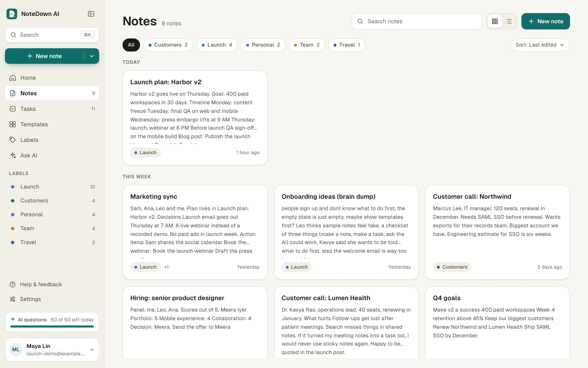Open the Travel label in the sidebar
This screenshot has width=588, height=368.
(52, 242)
